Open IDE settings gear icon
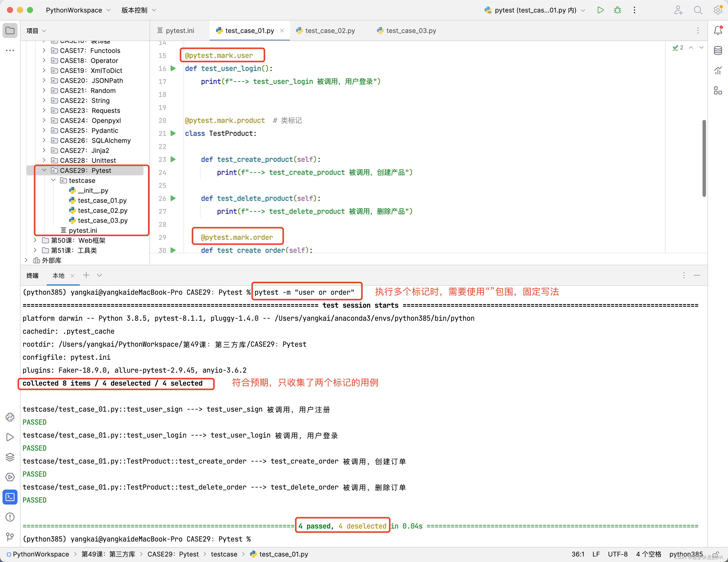Image resolution: width=728 pixels, height=562 pixels. click(x=718, y=10)
